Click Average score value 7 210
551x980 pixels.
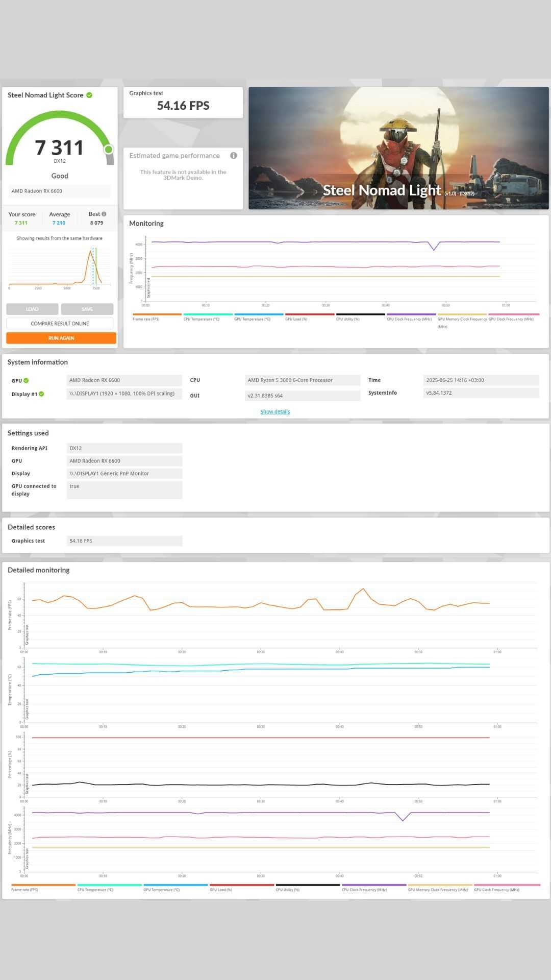coord(59,223)
